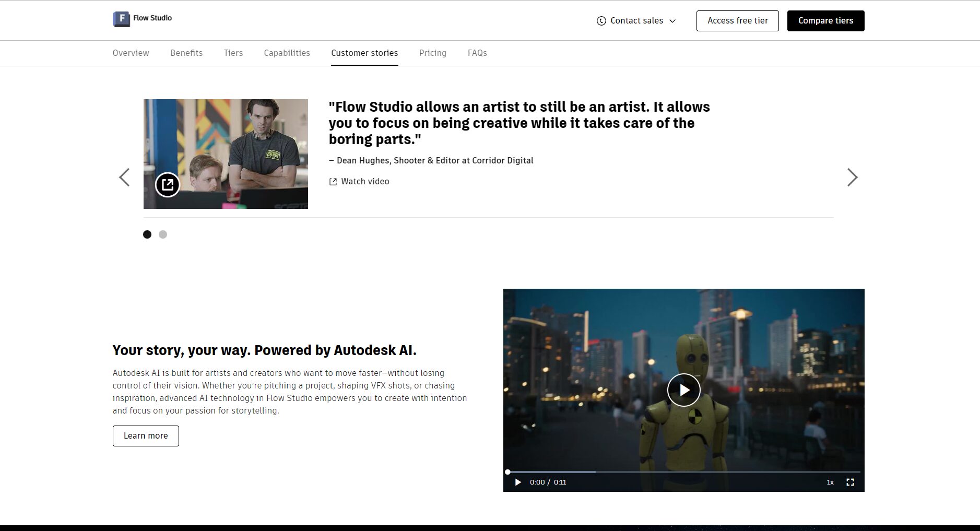The height and width of the screenshot is (531, 980).
Task: Click the next testimonial arrow
Action: pos(852,178)
